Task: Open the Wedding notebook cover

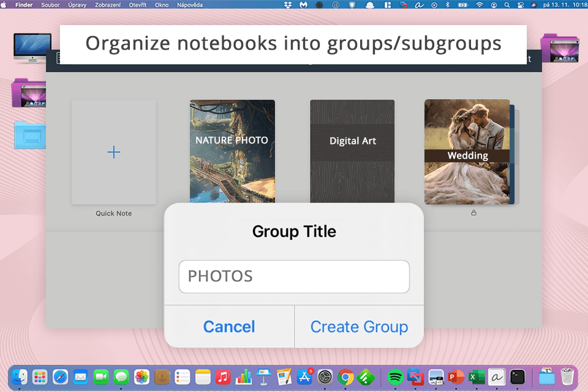Action: pos(467,151)
